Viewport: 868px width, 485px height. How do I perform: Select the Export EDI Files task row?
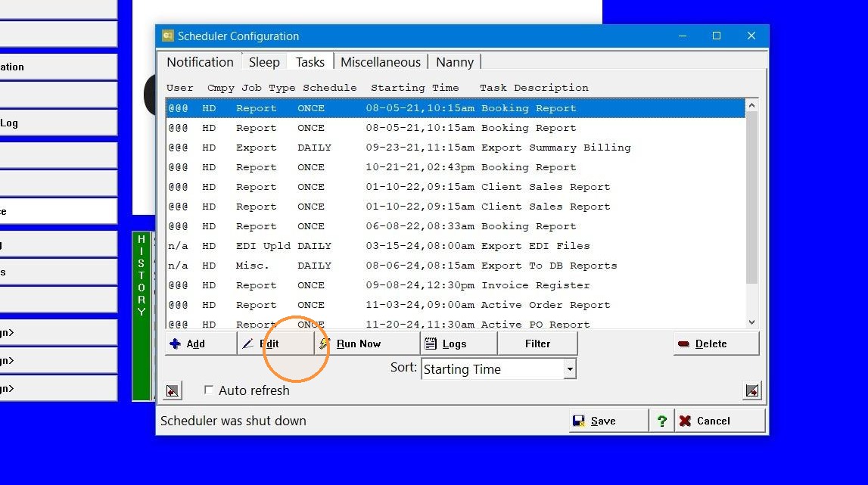click(x=456, y=246)
